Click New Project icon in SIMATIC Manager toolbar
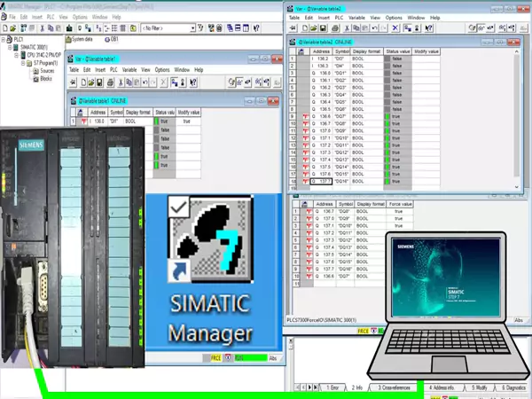532x399 pixels. 5,28
